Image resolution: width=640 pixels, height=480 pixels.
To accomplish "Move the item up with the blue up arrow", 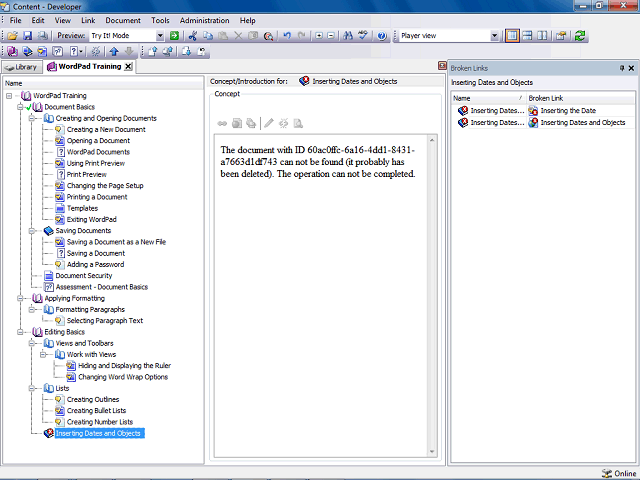I will (x=114, y=51).
